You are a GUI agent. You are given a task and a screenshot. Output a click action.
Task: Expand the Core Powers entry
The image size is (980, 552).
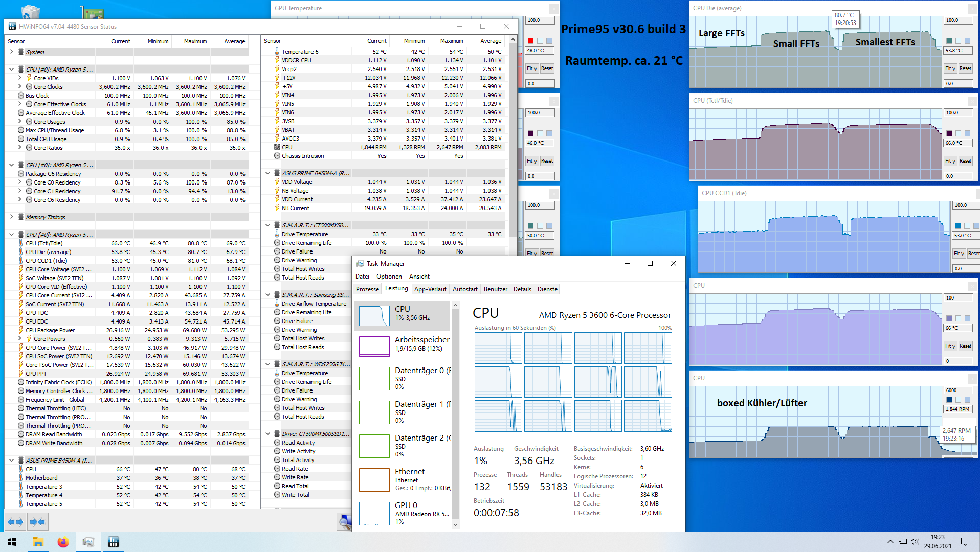(x=20, y=339)
